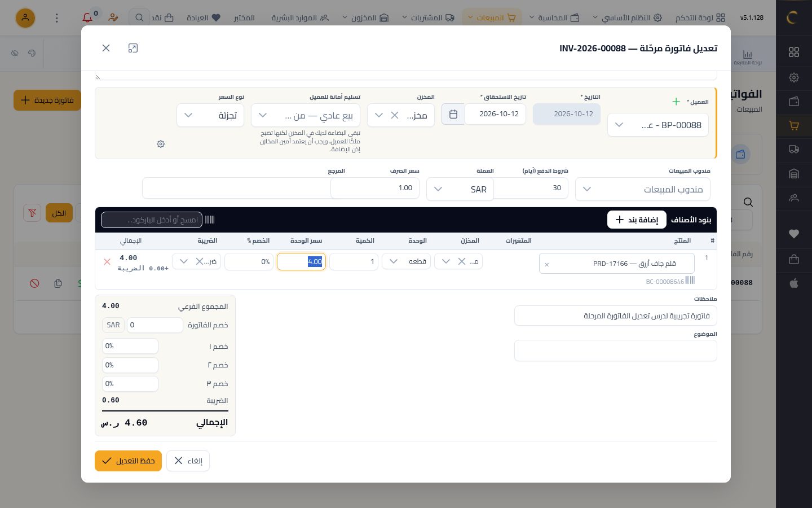Clear the selected product PRD-17166
Screen dimensions: 812x508
click(x=546, y=264)
